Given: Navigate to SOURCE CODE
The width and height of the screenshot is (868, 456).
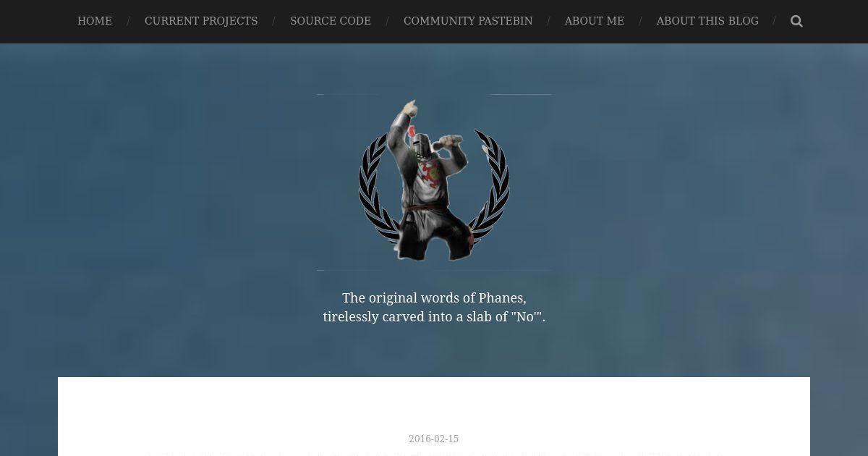Looking at the screenshot, I should (331, 21).
